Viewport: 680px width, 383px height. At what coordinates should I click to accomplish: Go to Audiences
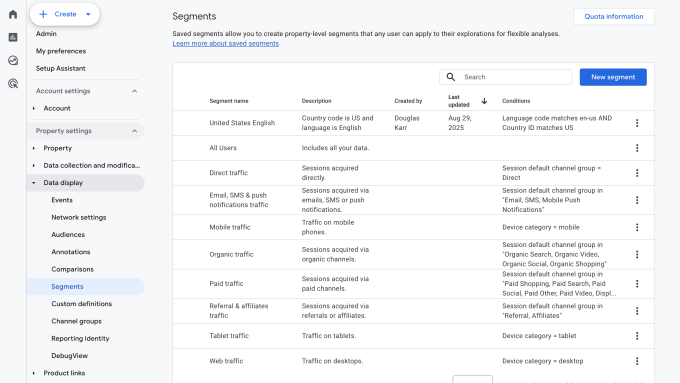pos(68,235)
